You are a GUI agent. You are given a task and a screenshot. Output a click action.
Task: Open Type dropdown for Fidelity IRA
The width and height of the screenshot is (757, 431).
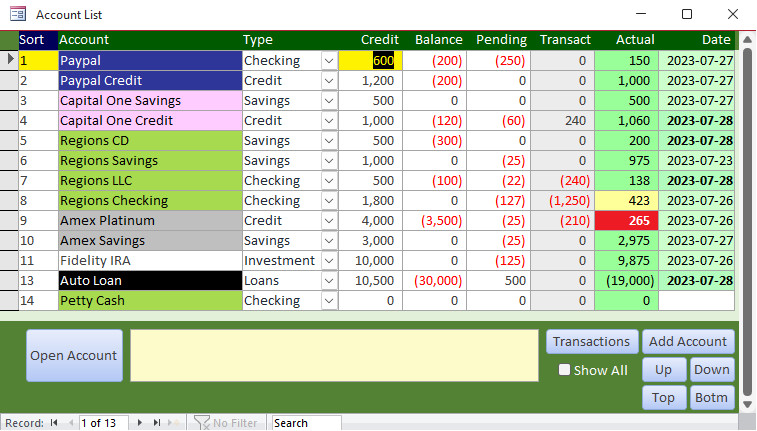[329, 261]
